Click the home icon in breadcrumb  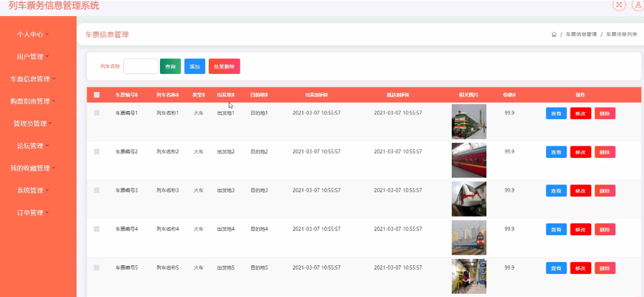pyautogui.click(x=554, y=34)
